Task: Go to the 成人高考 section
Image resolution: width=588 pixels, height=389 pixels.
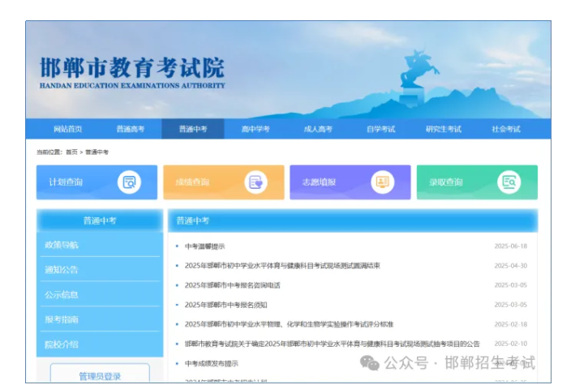Action: pos(318,130)
